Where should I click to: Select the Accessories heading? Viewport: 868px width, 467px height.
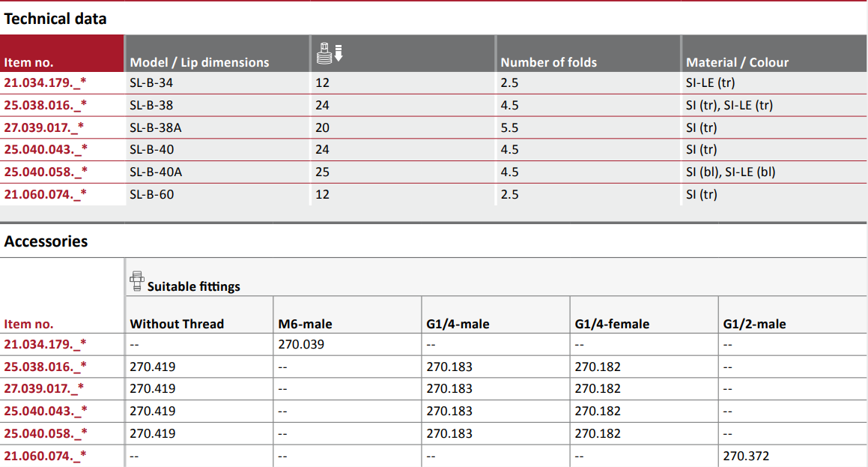46,241
